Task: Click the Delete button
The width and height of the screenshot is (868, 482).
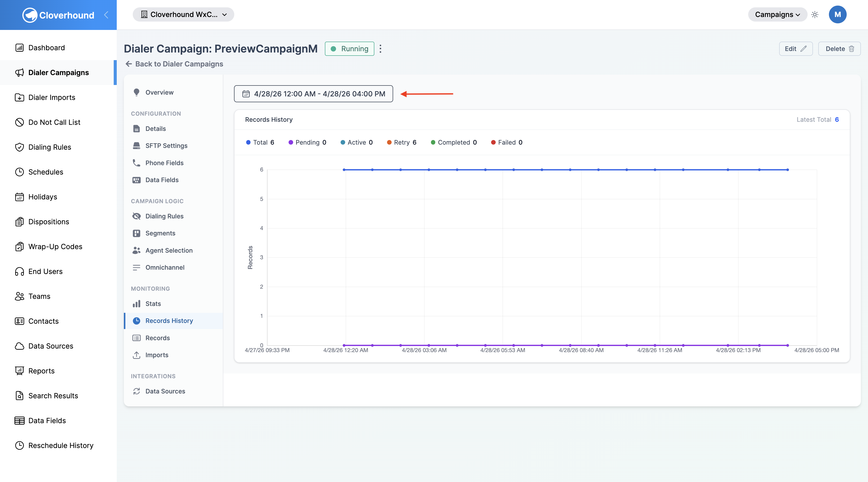Action: (x=839, y=48)
